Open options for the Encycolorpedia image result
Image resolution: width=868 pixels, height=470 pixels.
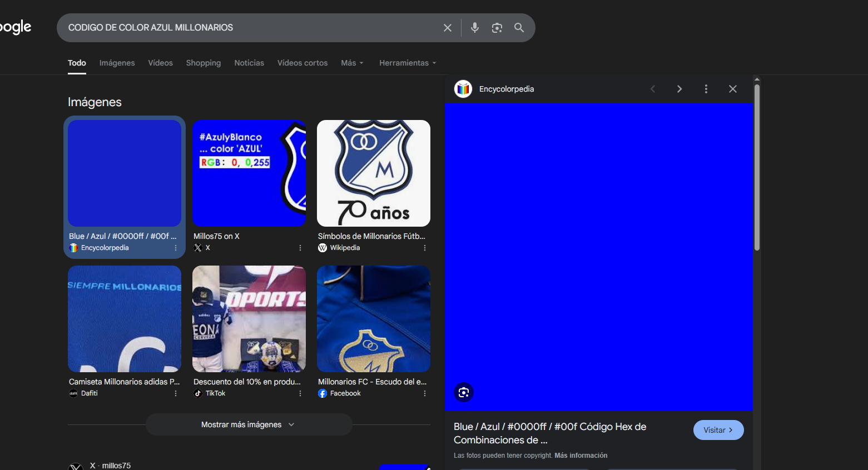pyautogui.click(x=176, y=248)
